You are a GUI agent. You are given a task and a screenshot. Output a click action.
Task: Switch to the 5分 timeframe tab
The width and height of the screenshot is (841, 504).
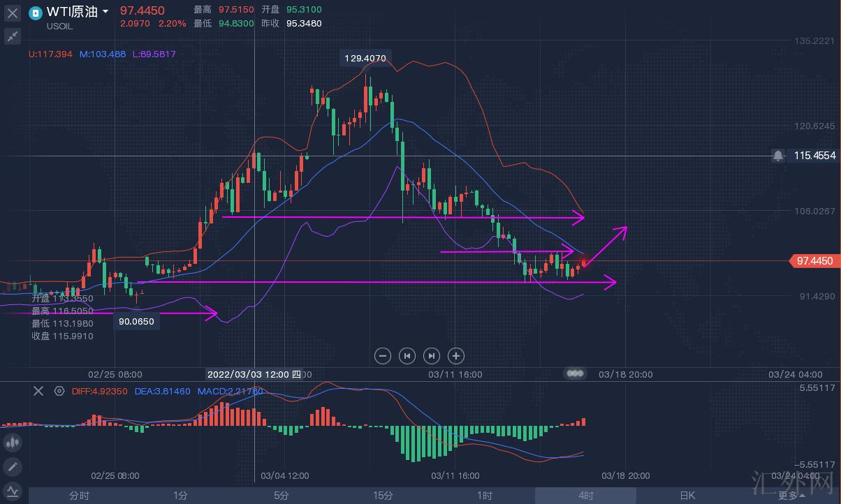[x=281, y=496]
